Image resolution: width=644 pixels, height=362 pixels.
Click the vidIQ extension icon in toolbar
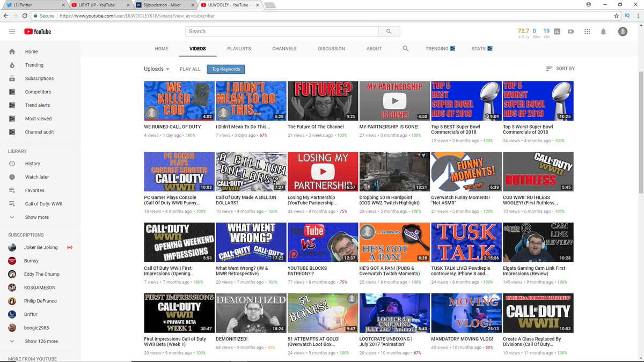(x=627, y=16)
